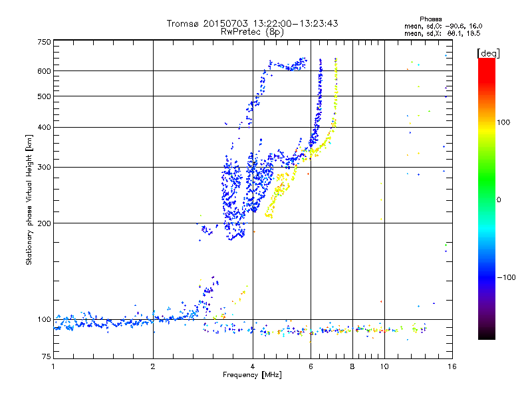Click the dense blue cluster above 200 km
Viewport: 532px width, 399px height.
pos(233,193)
